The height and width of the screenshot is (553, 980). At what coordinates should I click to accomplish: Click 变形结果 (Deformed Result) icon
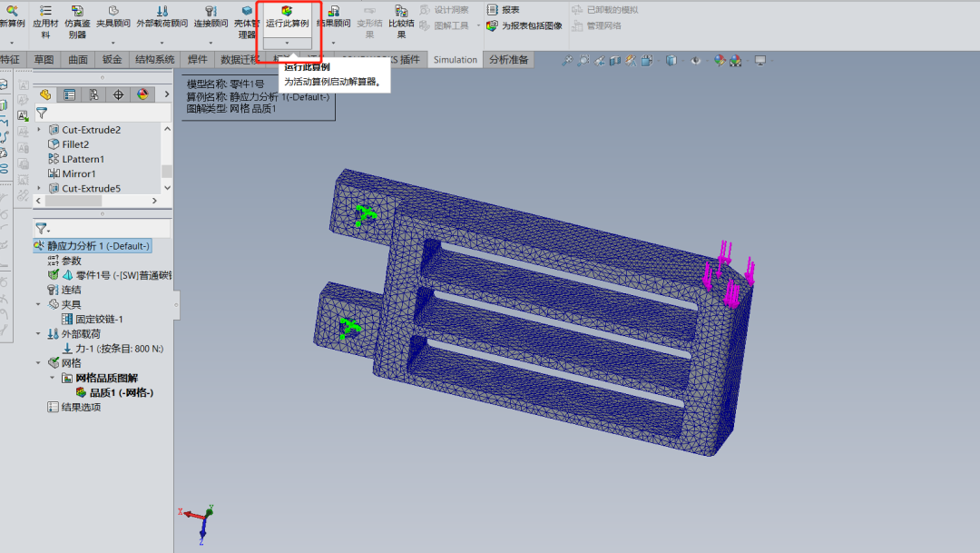pos(369,22)
